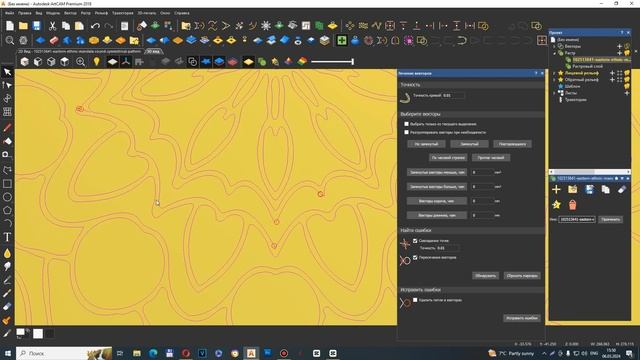Screen dimensions: 640x360
Task: Click the red eraser relief icon in the second toolbar row
Action: tap(54, 40)
